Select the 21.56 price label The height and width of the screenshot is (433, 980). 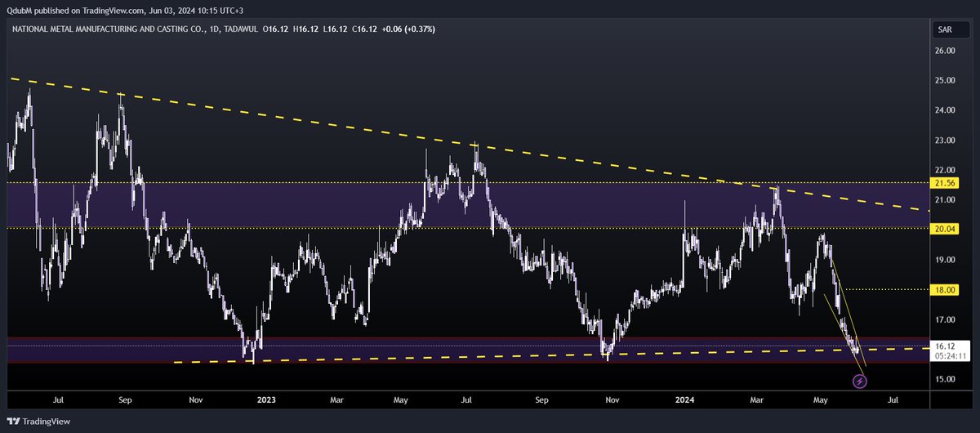pos(945,182)
